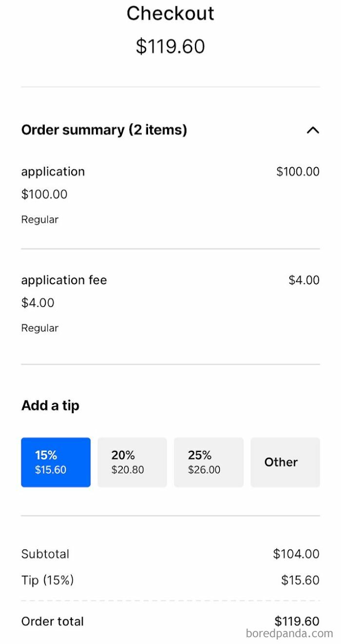Select the 20% tip option
The image size is (341, 644).
[x=132, y=462]
